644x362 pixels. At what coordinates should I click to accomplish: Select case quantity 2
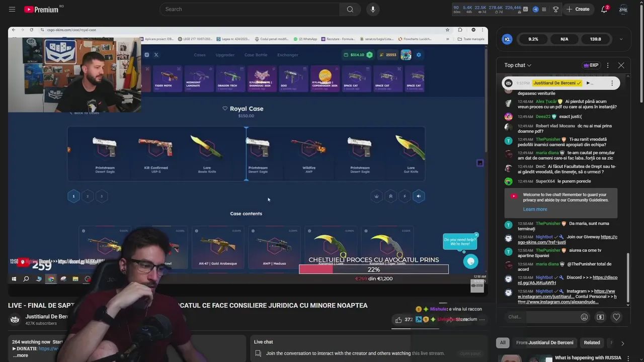[x=88, y=196]
